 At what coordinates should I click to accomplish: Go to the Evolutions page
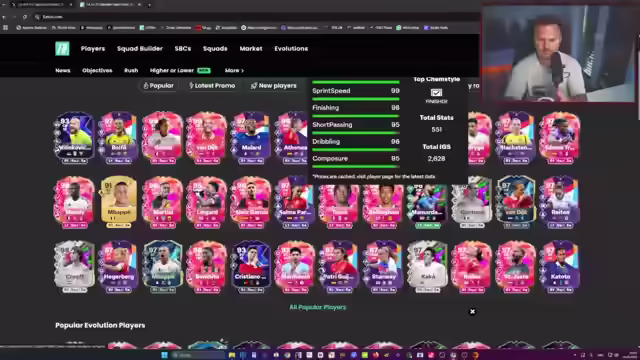(291, 49)
